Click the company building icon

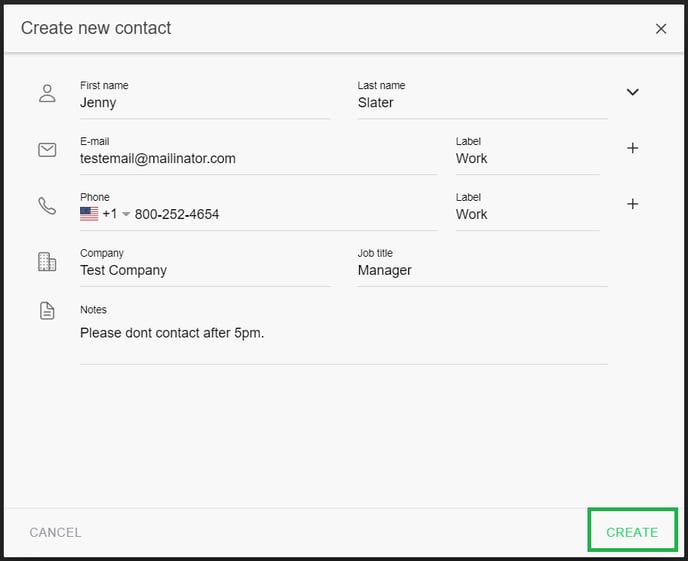tap(47, 262)
